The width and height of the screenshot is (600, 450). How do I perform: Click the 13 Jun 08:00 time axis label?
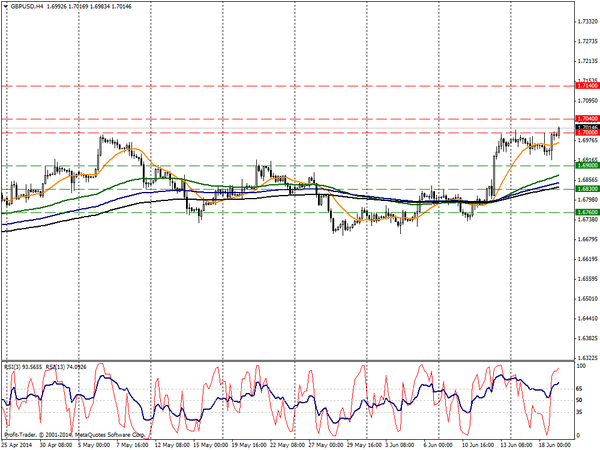point(516,444)
